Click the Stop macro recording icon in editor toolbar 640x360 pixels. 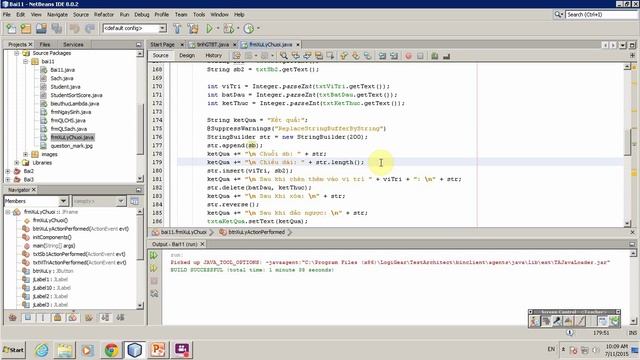(x=420, y=56)
